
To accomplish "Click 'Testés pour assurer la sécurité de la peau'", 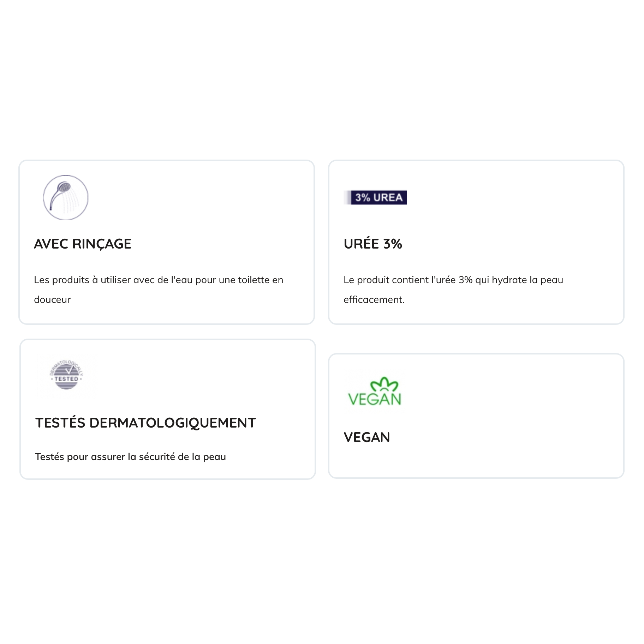I will click(130, 457).
